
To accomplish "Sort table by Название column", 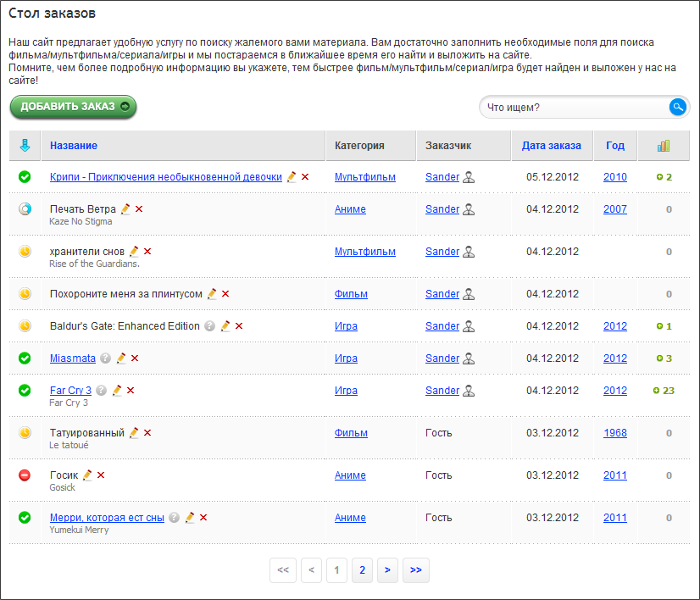I will click(74, 146).
